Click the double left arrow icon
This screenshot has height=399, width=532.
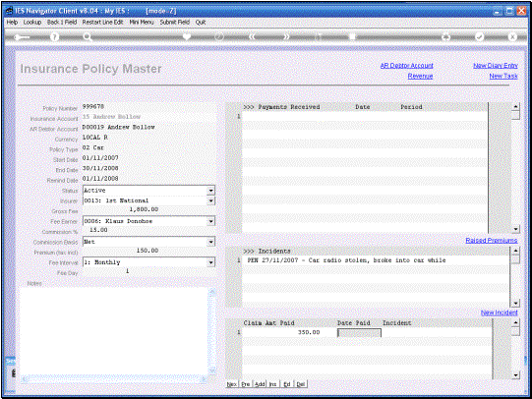coord(252,36)
